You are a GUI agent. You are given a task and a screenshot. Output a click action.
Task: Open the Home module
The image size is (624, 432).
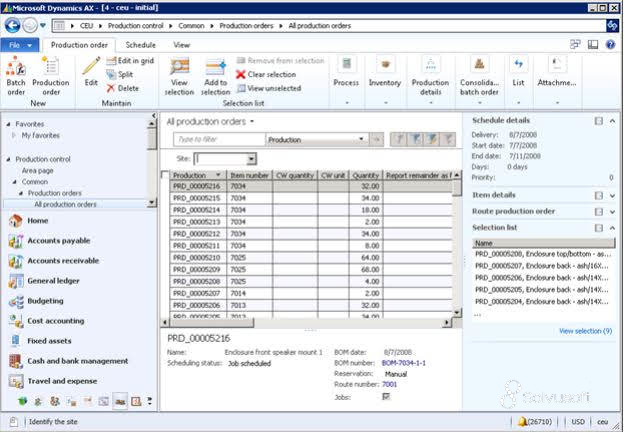28,220
